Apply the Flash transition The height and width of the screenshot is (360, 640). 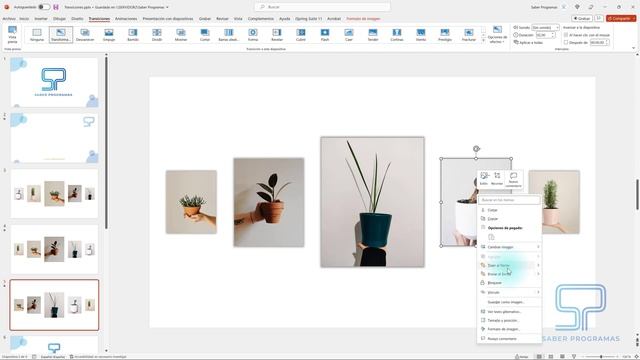click(x=325, y=35)
